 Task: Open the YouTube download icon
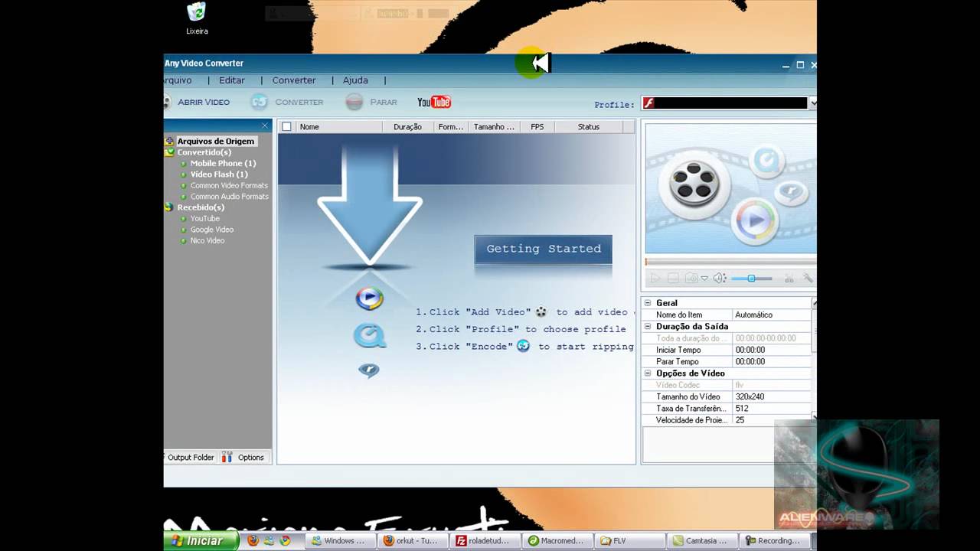[x=434, y=102]
